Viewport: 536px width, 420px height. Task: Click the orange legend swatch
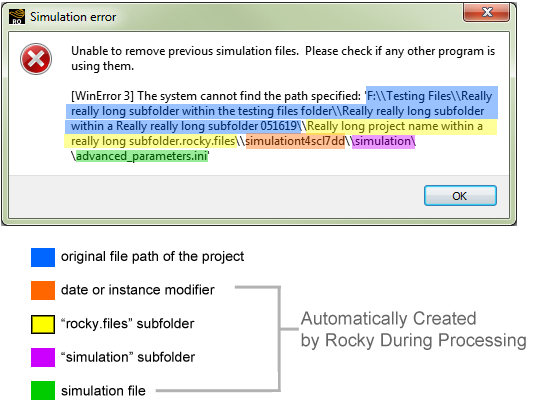pos(43,290)
